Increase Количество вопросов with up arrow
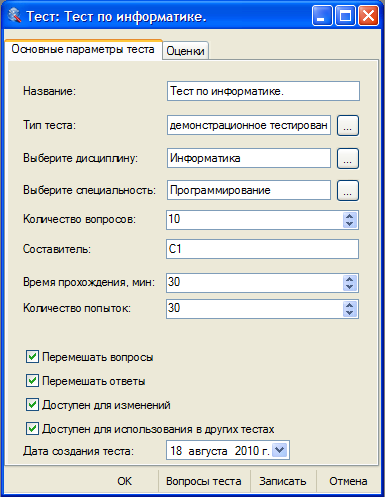Image resolution: width=385 pixels, height=497 pixels. pos(349,216)
